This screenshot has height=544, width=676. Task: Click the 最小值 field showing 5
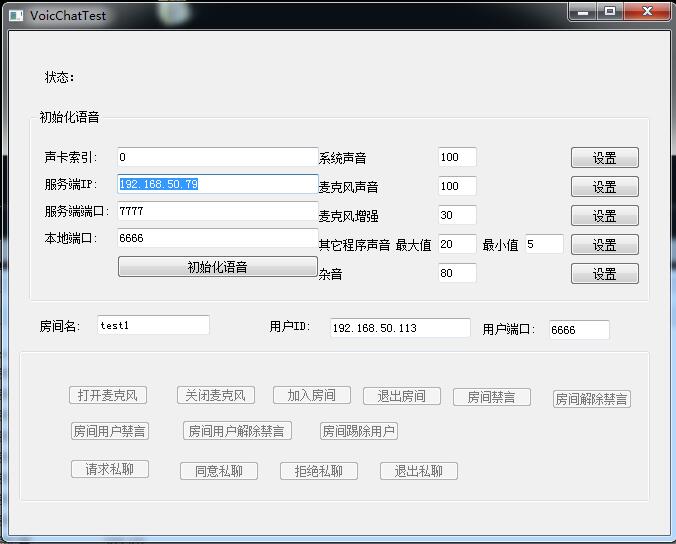[544, 244]
